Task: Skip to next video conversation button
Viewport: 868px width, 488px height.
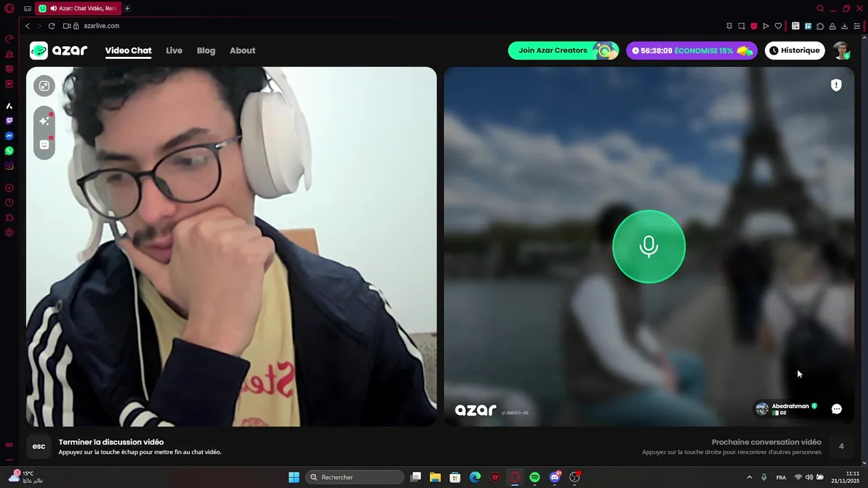Action: click(x=842, y=446)
